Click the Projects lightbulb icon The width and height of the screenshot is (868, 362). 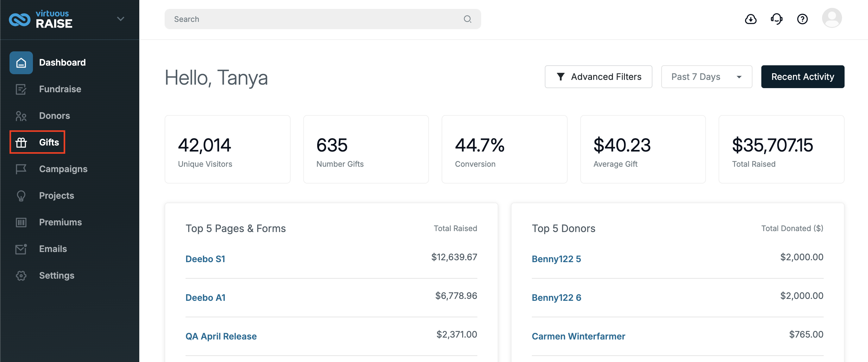[x=21, y=196]
